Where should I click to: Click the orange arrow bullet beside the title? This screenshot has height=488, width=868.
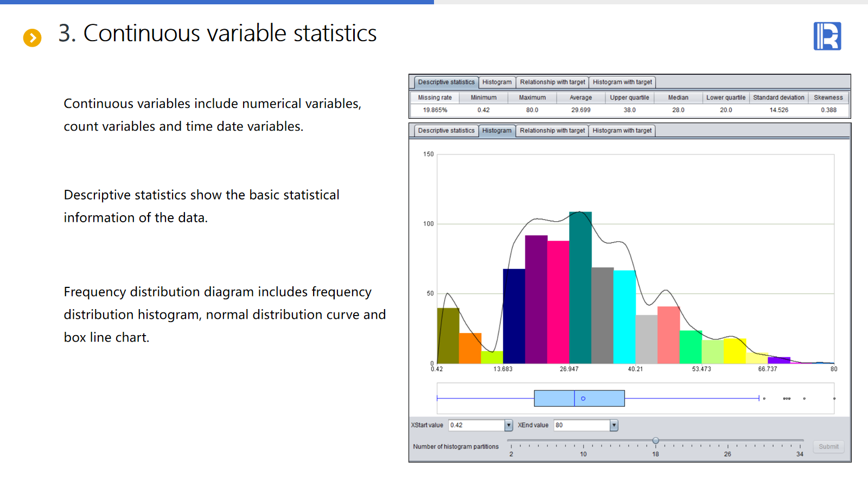pyautogui.click(x=33, y=38)
